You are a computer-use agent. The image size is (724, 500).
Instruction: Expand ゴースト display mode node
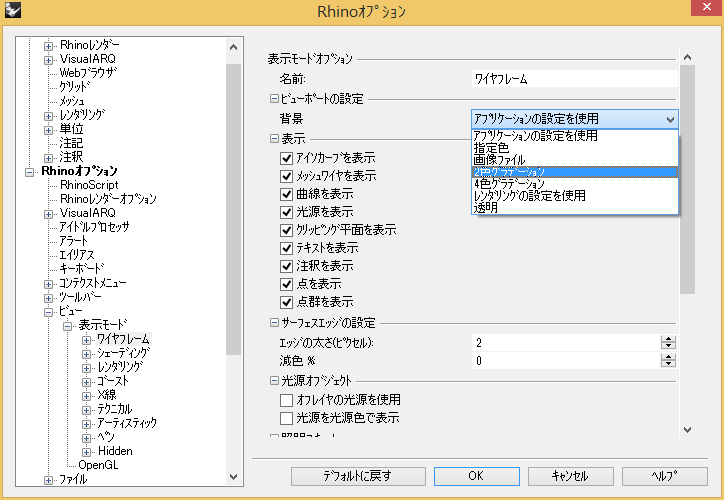86,382
